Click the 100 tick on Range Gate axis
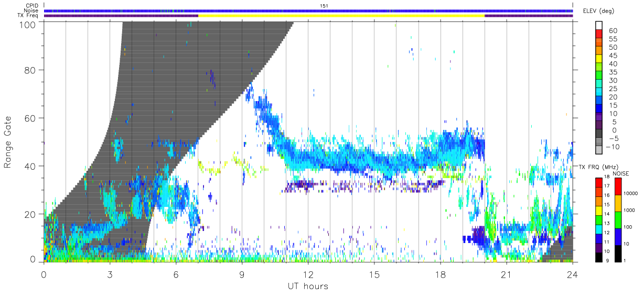The image size is (644, 297). pos(28,24)
